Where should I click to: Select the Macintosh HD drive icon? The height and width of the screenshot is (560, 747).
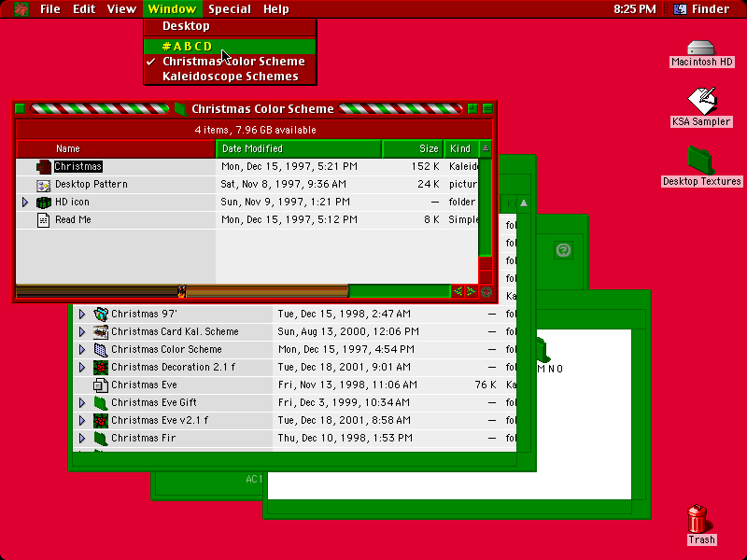point(701,48)
